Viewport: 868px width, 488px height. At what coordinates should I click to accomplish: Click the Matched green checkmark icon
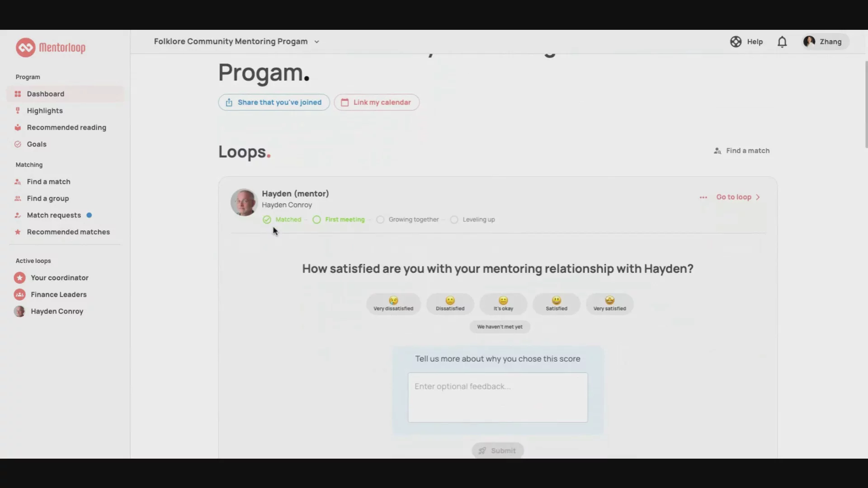click(267, 220)
